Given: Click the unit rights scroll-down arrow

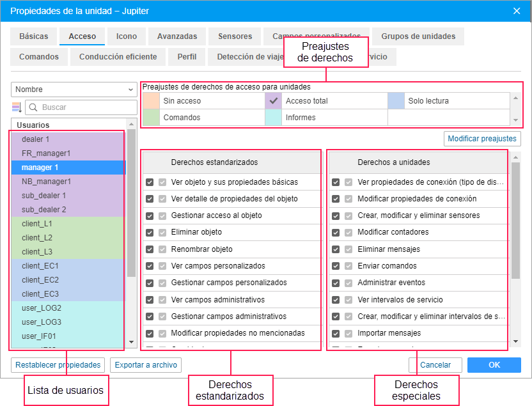Looking at the screenshot, I should click(516, 341).
